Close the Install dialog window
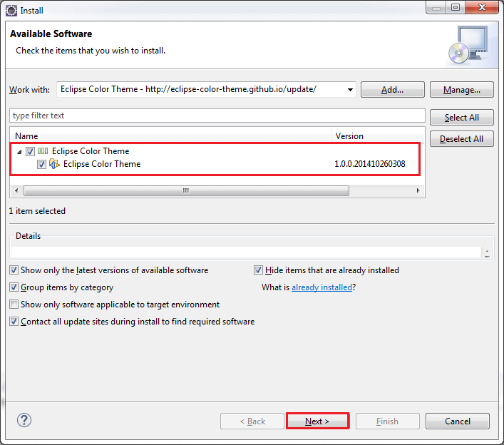The height and width of the screenshot is (445, 504). (x=482, y=7)
